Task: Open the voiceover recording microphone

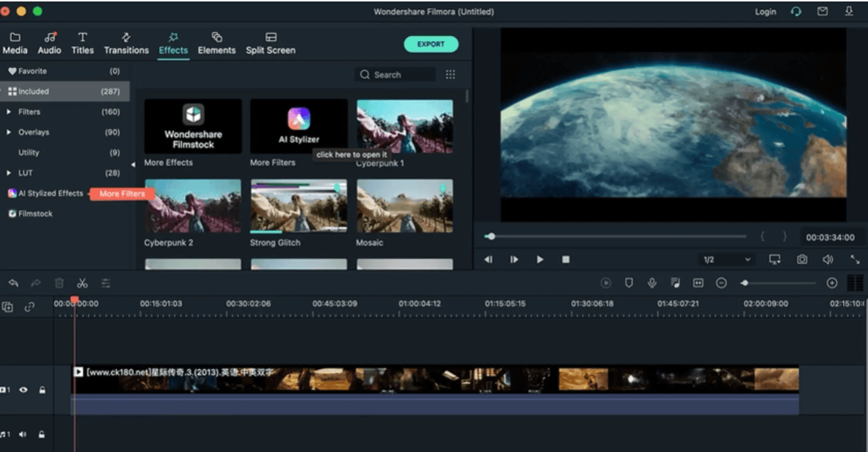Action: pos(653,282)
